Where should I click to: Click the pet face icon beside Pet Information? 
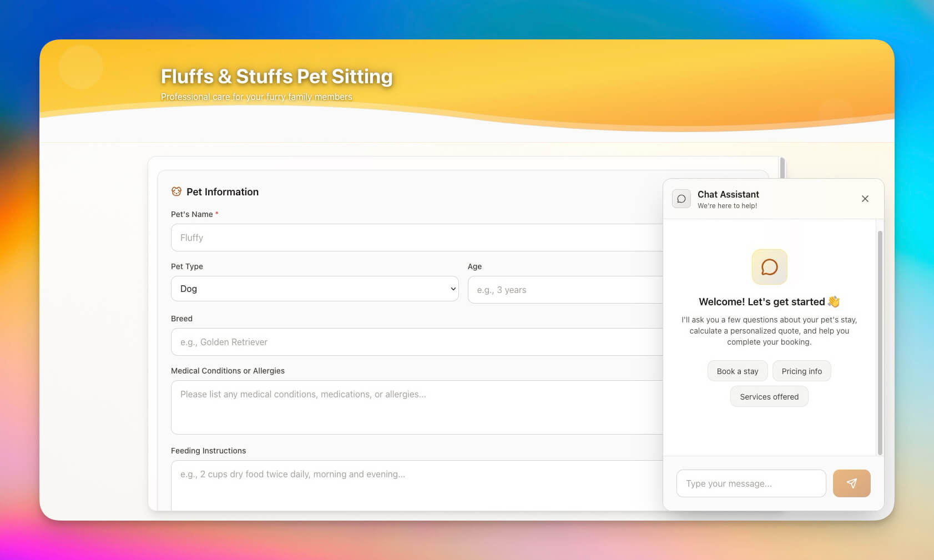pyautogui.click(x=176, y=191)
